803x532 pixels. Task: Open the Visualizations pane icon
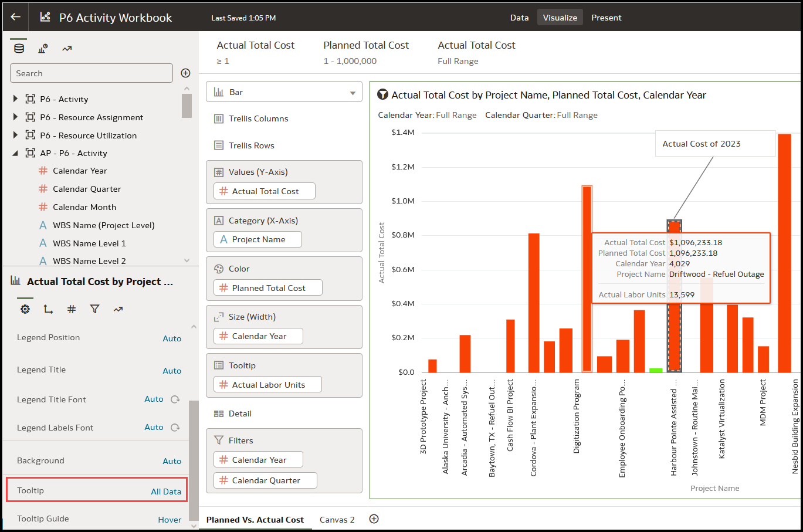tap(43, 49)
